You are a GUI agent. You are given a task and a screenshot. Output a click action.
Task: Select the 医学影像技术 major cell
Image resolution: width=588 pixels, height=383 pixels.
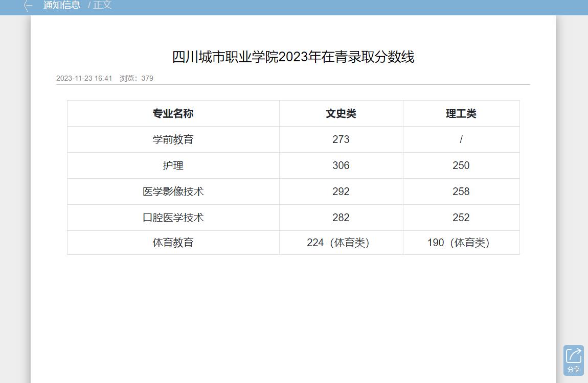tap(173, 192)
